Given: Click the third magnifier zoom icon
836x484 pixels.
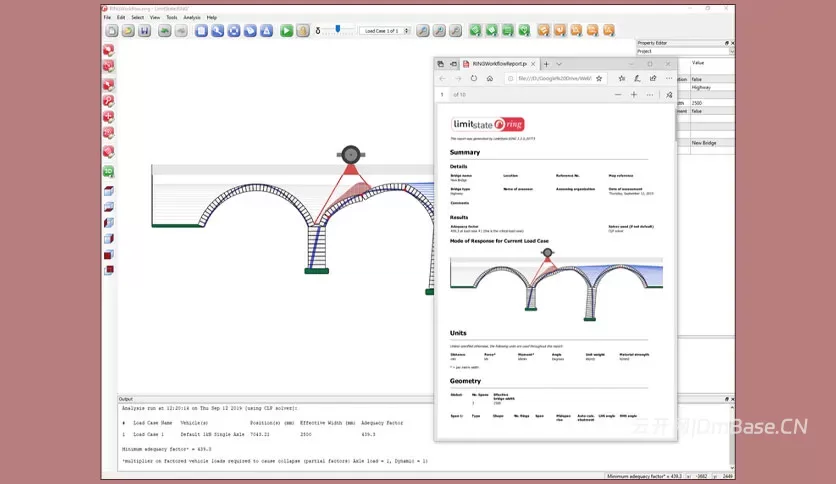Looking at the screenshot, I should (455, 31).
